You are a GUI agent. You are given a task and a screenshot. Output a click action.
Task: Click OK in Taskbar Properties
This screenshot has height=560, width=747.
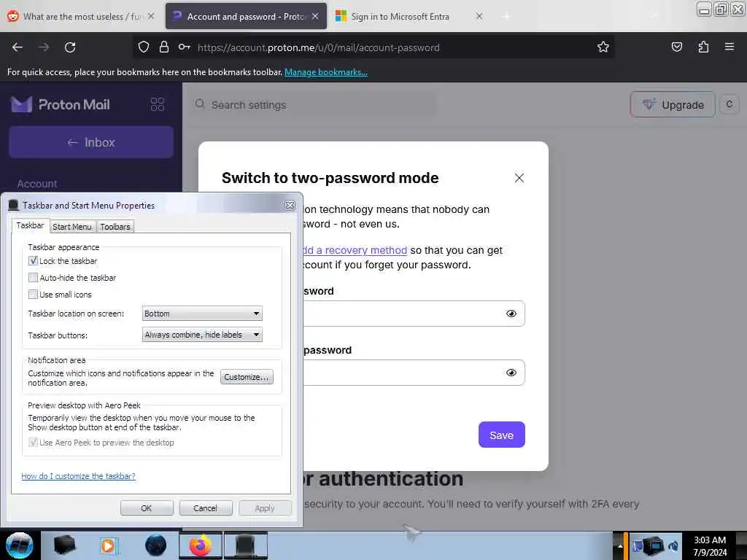click(x=146, y=508)
